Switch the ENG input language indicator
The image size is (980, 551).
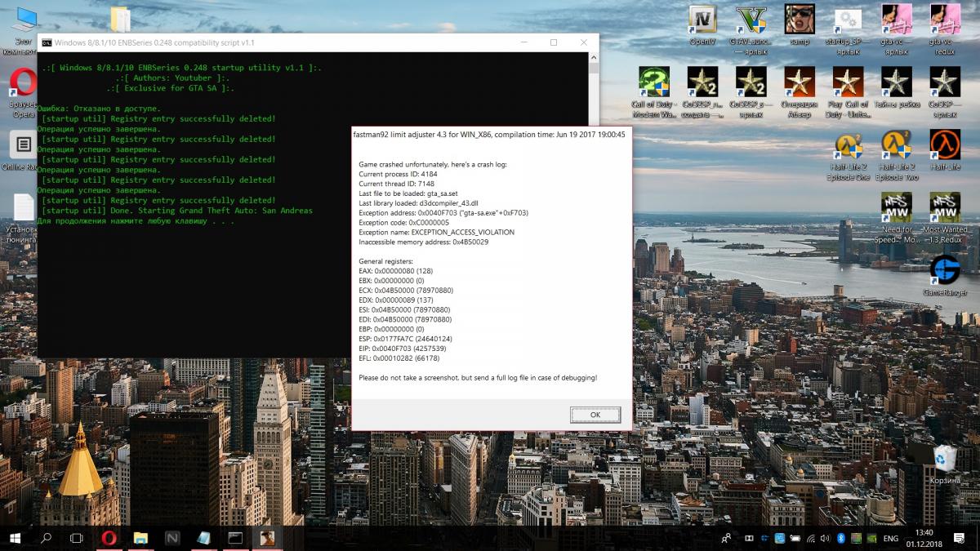tap(891, 538)
